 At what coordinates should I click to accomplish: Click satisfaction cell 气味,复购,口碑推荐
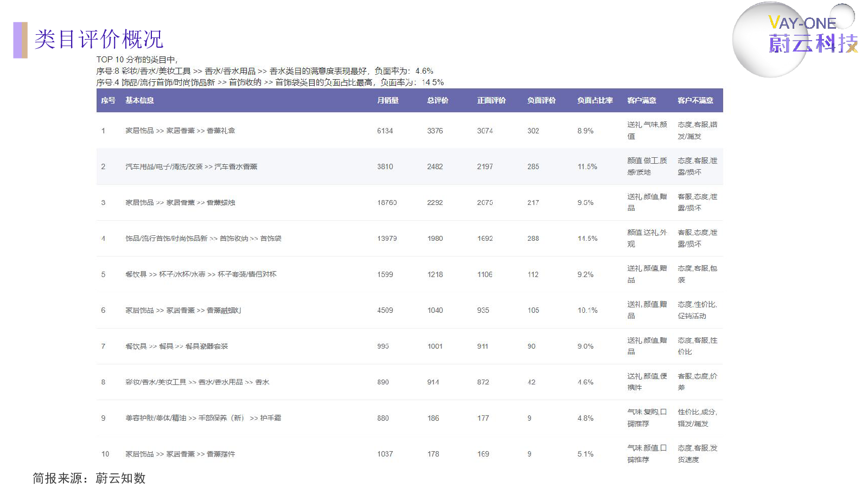[x=647, y=418]
